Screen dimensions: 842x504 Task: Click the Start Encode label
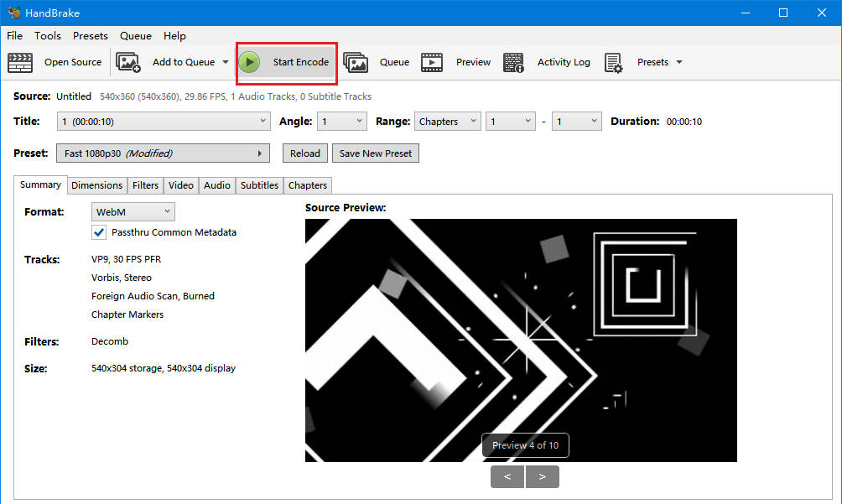301,62
